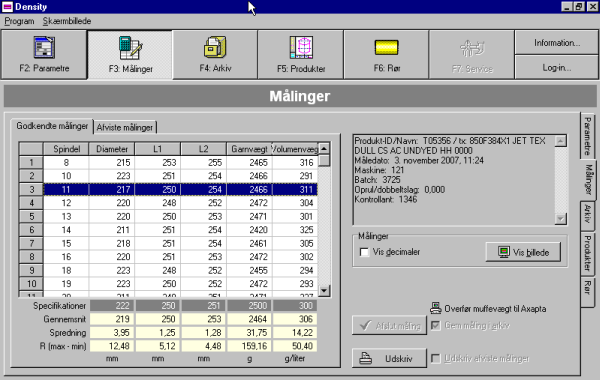Select row header 1 in the table
Viewport: 600px width, 380px height.
point(31,163)
